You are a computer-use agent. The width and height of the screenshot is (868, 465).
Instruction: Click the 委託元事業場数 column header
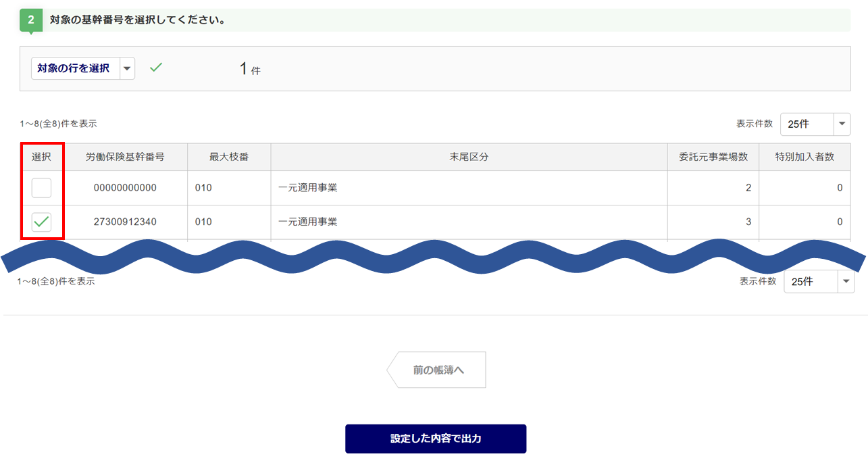point(713,157)
